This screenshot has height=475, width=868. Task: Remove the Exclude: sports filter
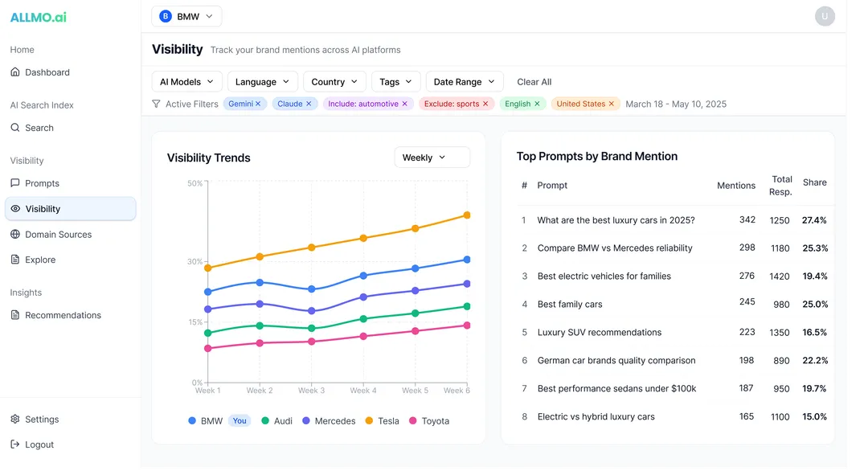[x=485, y=104]
